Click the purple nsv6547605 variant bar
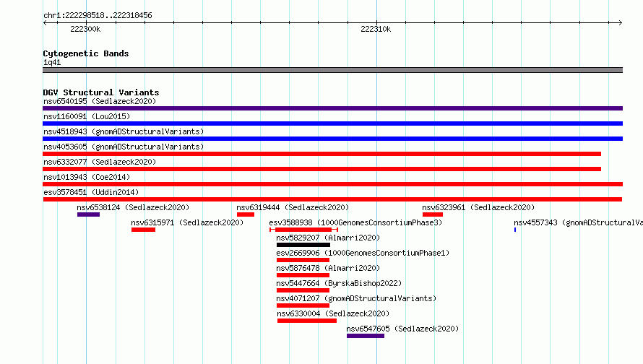 click(x=366, y=336)
